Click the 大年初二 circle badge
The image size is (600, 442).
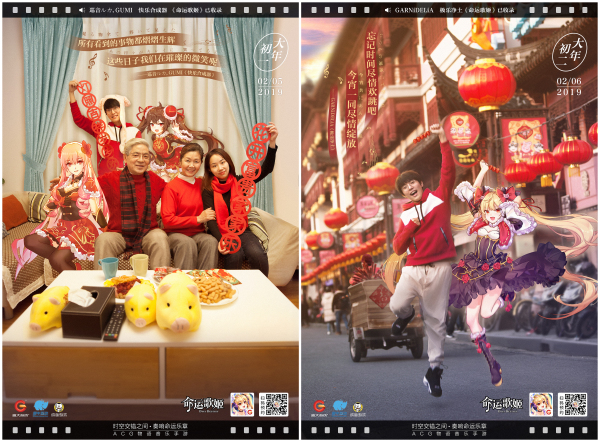[570, 52]
